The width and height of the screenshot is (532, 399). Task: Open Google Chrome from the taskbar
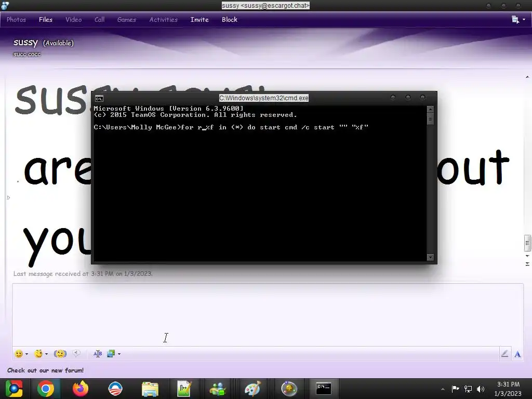click(46, 389)
